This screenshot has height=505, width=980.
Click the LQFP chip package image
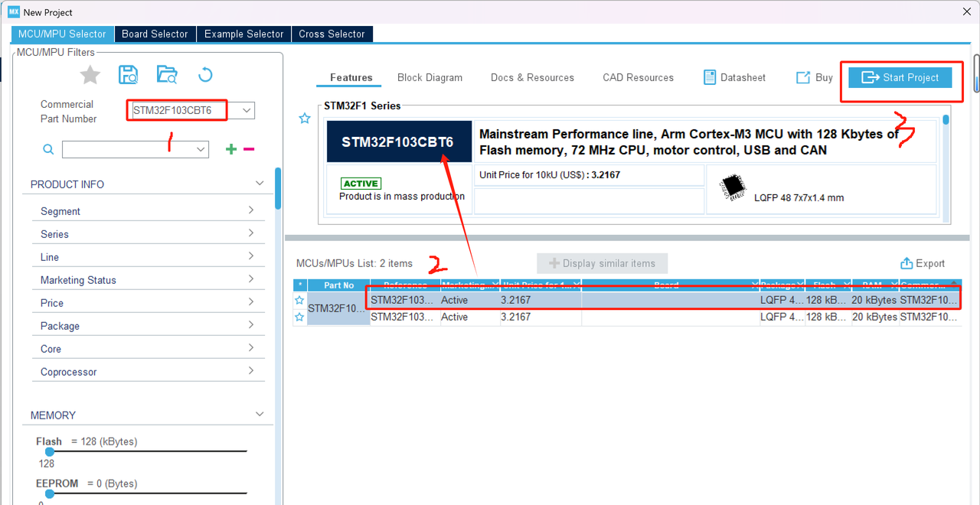[734, 188]
